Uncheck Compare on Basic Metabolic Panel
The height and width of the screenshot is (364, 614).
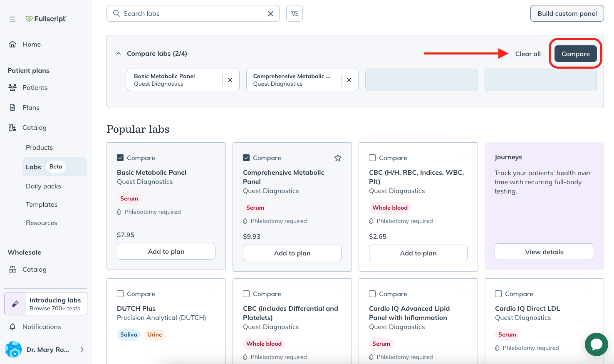point(120,158)
